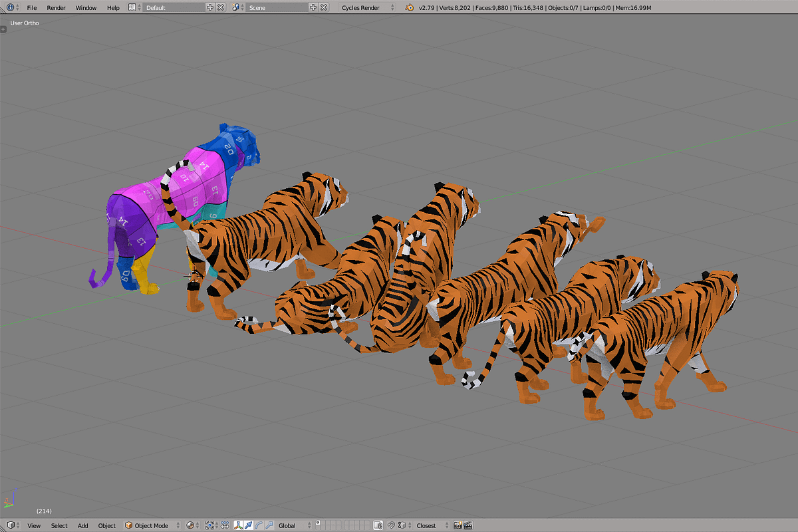The width and height of the screenshot is (798, 532).
Task: Delete the Default screen layout
Action: tap(221, 7)
